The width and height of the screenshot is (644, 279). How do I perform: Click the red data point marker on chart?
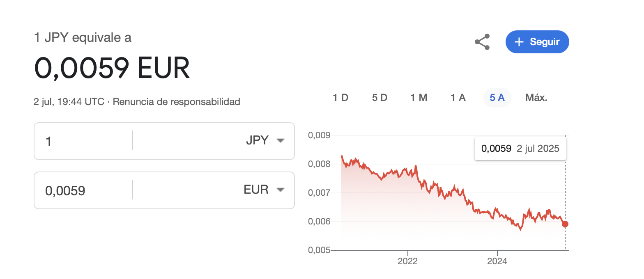point(565,224)
